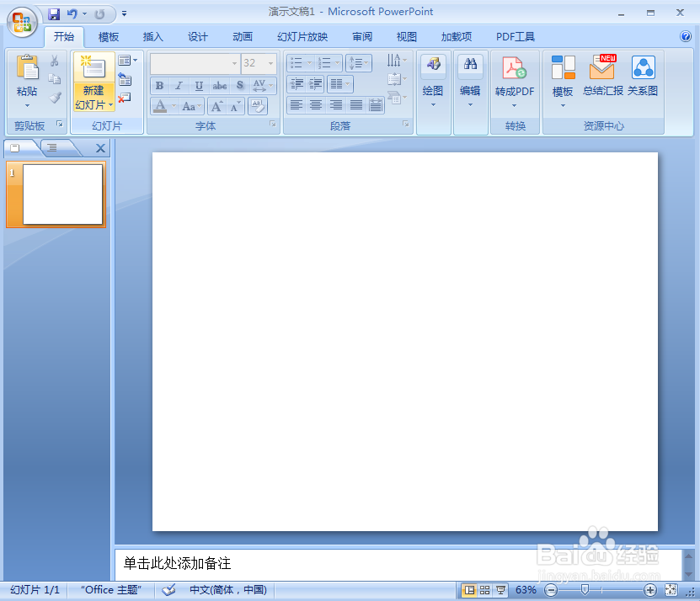Align text left

[x=296, y=105]
